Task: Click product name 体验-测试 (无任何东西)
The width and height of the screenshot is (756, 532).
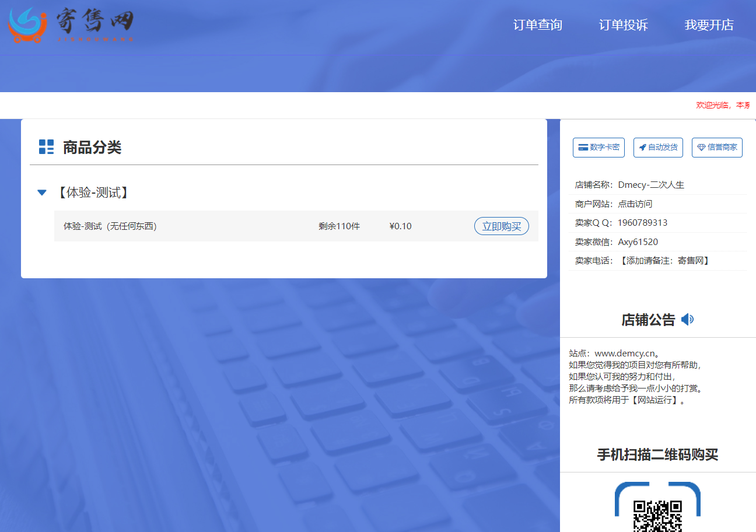Action: (x=110, y=226)
